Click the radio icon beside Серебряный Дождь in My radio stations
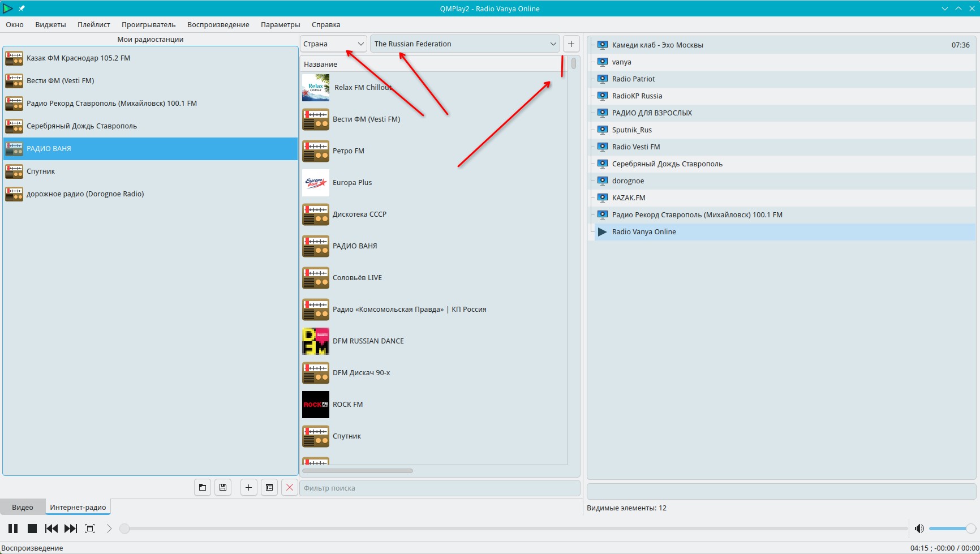 click(14, 126)
